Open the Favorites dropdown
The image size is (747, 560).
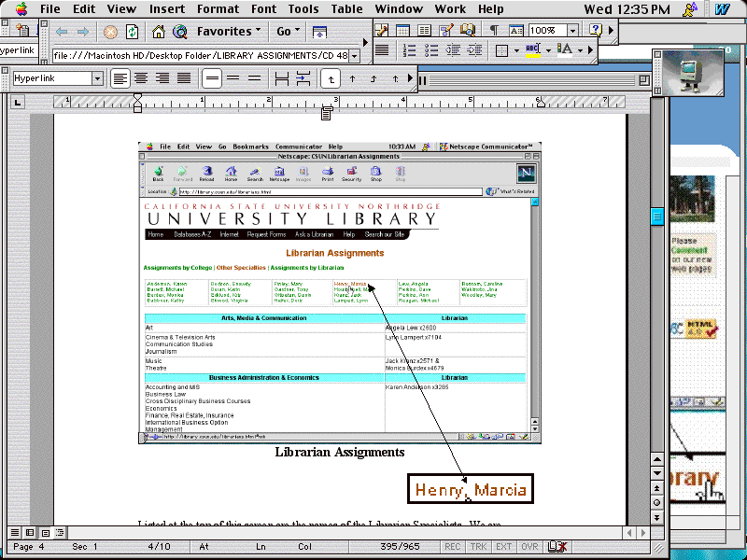click(229, 32)
